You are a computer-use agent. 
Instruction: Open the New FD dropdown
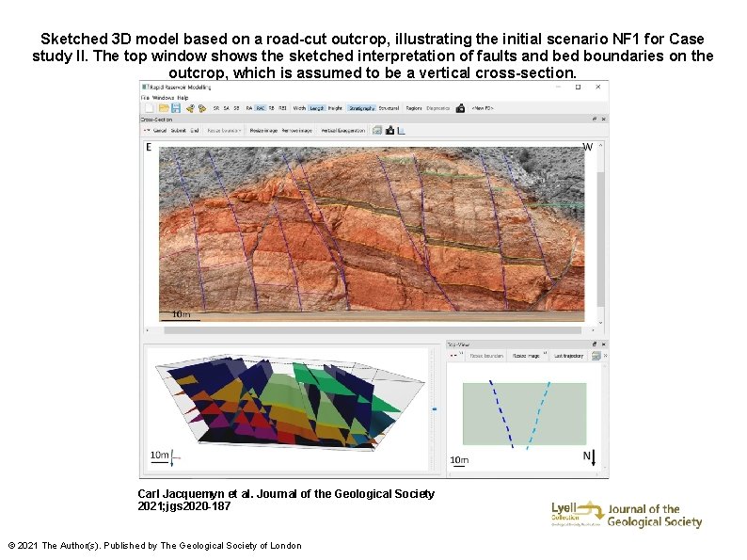(482, 108)
